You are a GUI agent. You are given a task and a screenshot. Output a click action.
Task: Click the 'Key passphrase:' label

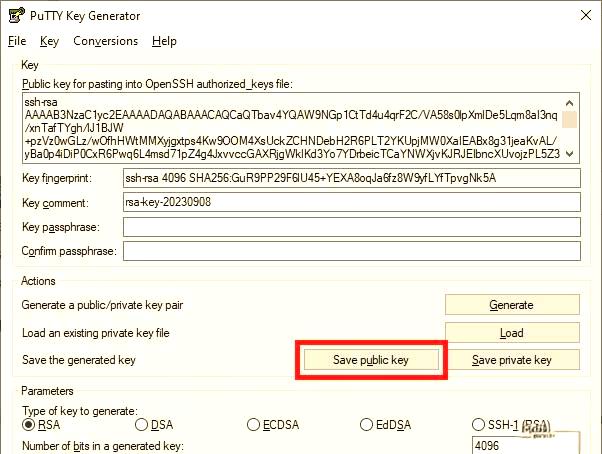coord(61,227)
